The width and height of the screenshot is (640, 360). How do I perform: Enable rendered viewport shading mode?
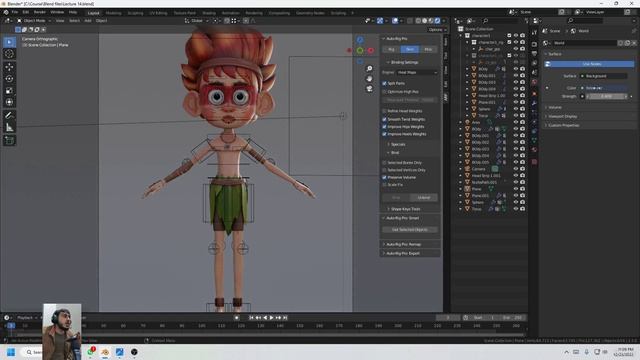pos(438,20)
